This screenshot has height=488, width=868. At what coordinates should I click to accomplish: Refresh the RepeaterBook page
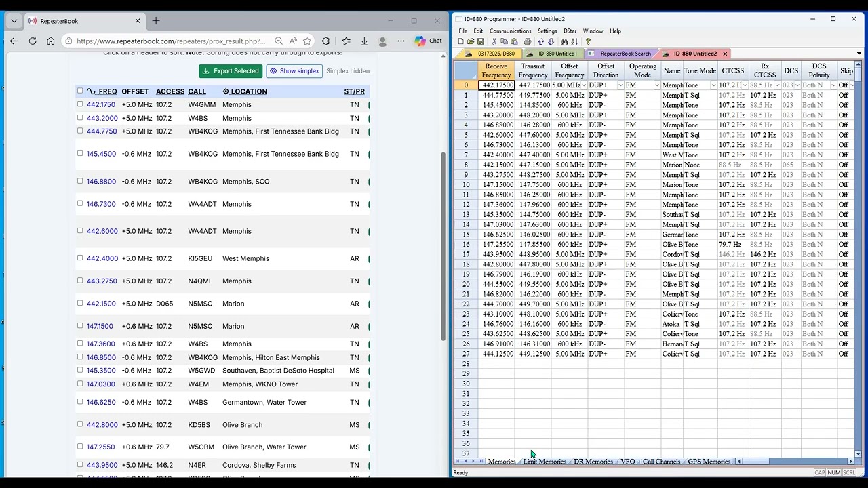(x=33, y=41)
